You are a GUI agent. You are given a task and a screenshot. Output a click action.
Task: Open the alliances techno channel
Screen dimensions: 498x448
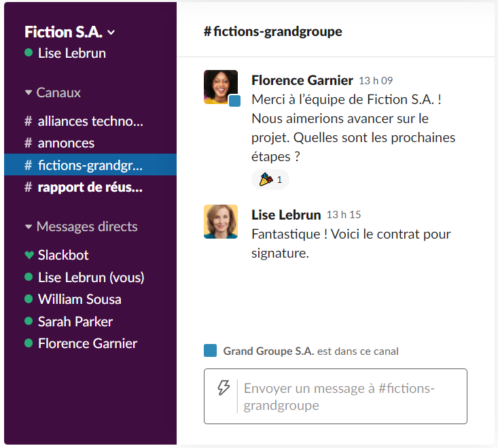click(x=90, y=121)
